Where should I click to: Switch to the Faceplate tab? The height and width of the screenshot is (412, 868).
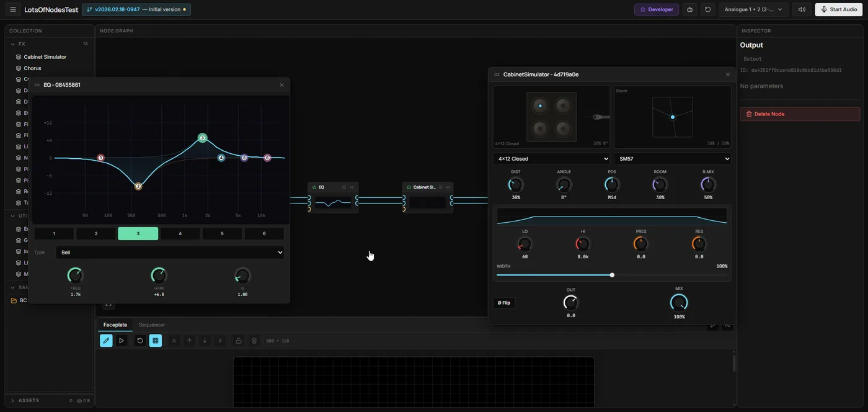coord(115,325)
